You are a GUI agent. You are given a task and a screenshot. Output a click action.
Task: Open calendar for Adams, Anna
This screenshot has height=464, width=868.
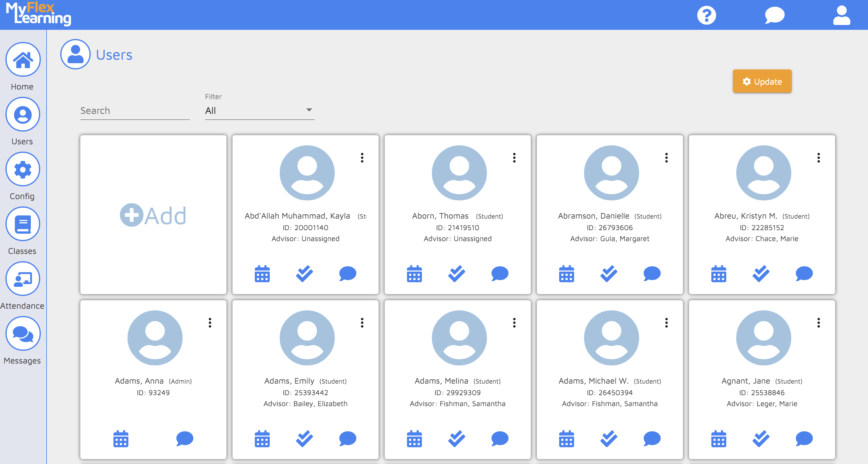coord(121,439)
